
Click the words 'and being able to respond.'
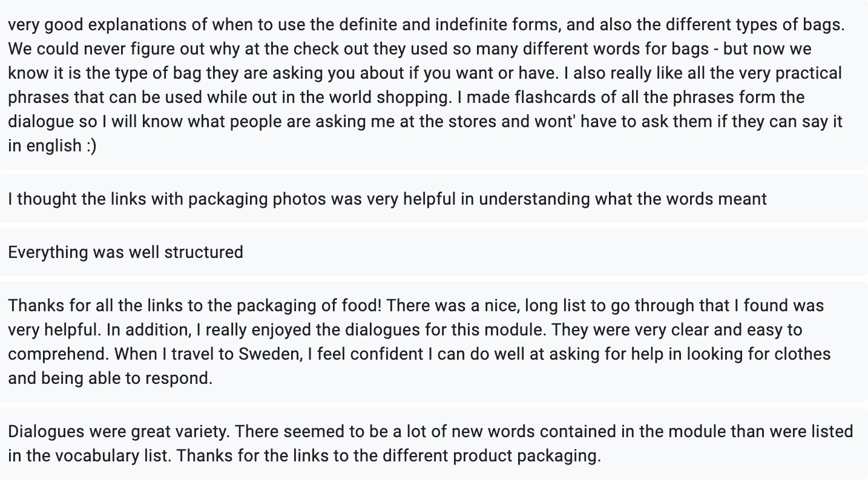pos(110,378)
